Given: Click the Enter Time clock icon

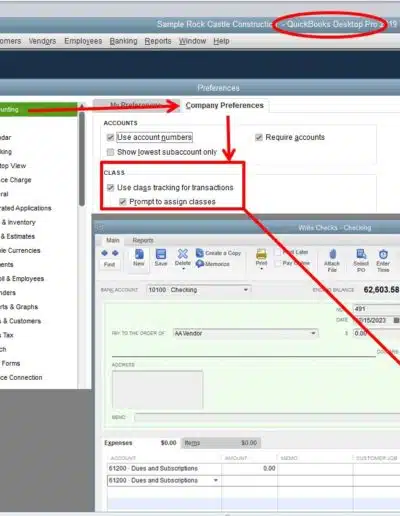Looking at the screenshot, I should pyautogui.click(x=383, y=254).
